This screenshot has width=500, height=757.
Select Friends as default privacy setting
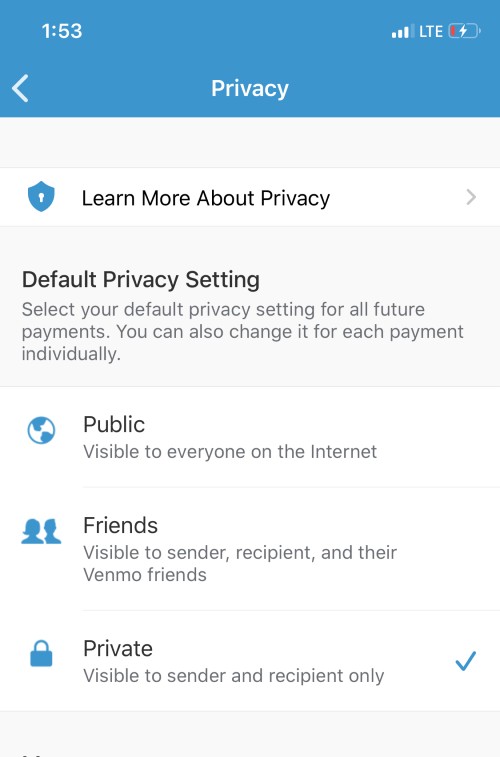tap(250, 549)
